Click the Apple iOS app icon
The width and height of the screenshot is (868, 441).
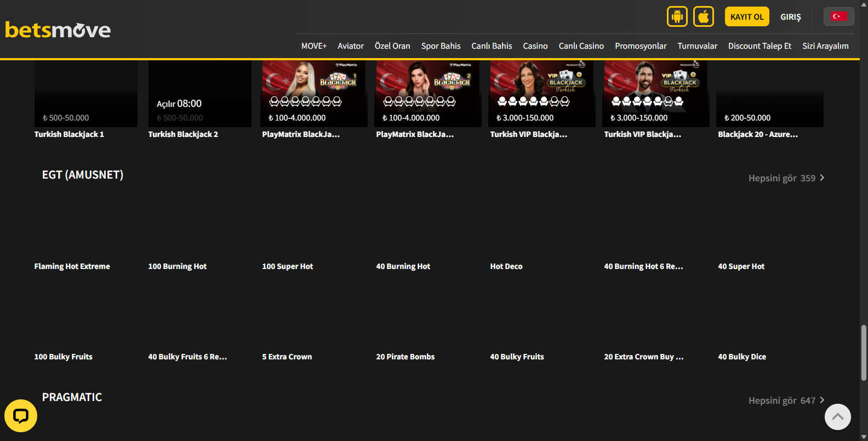(703, 16)
